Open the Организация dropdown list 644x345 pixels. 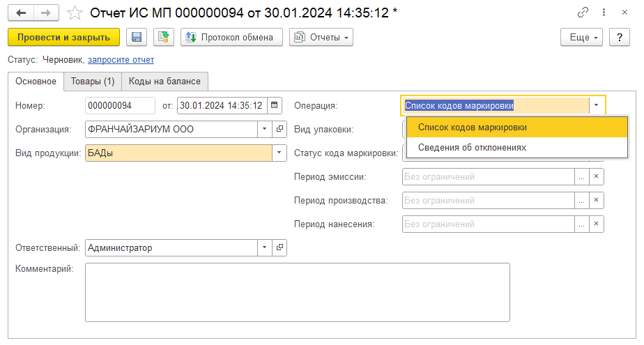264,129
